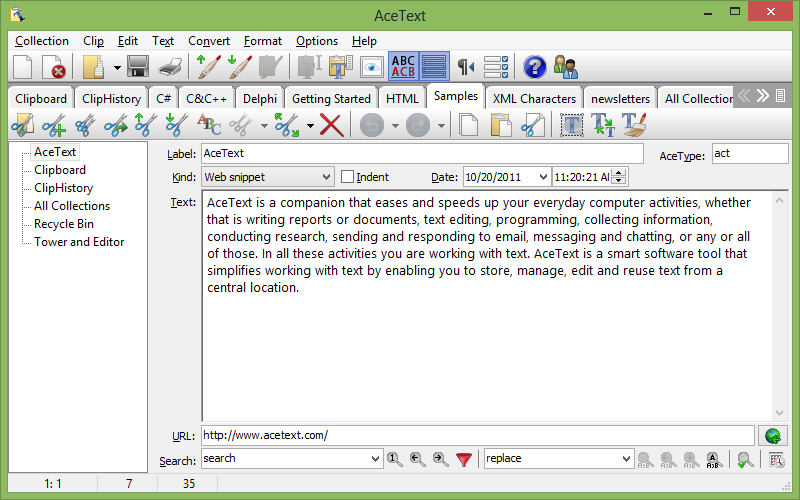
Task: Open the undo history dropdown arrow
Action: tap(395, 126)
